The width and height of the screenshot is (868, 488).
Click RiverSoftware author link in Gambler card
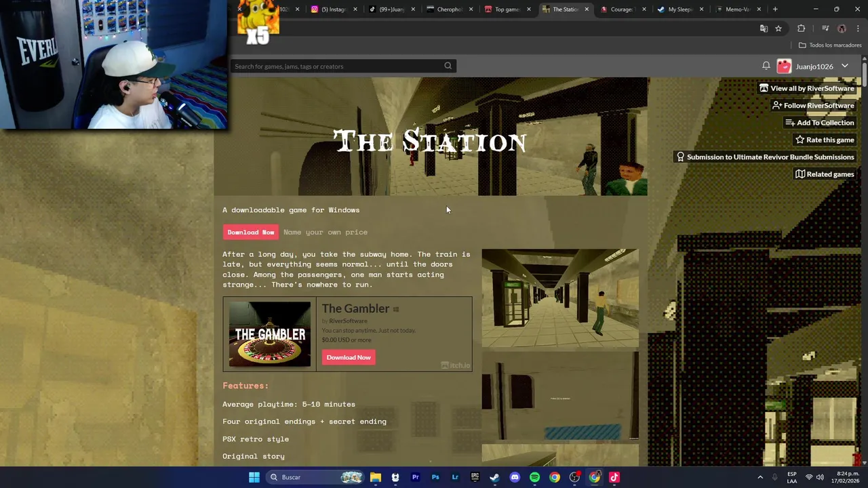click(348, 321)
